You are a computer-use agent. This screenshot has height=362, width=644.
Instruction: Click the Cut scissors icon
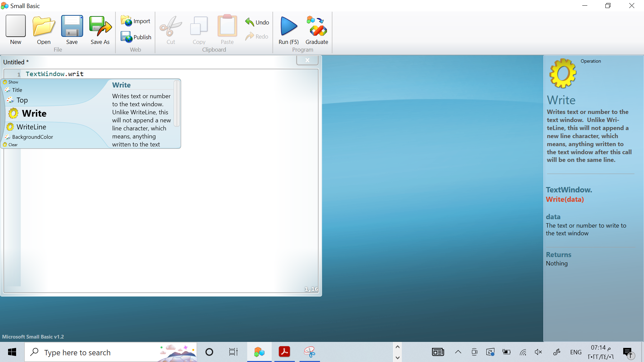pos(171,29)
